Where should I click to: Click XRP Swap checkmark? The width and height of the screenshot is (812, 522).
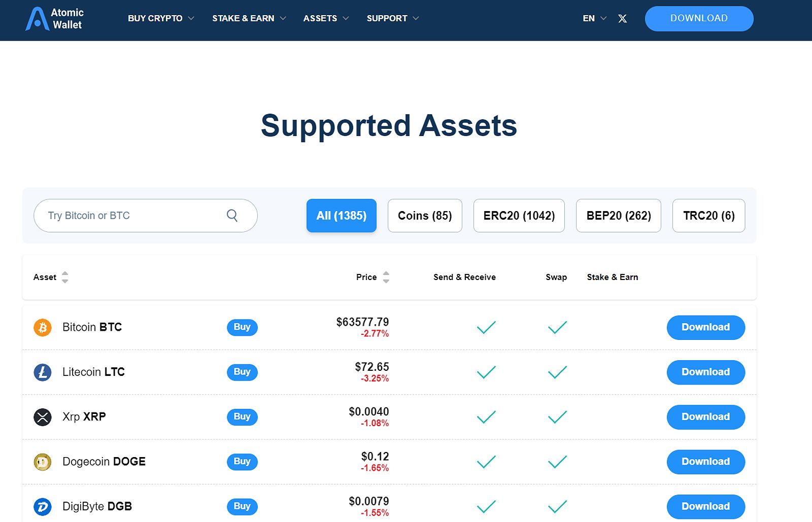[557, 417]
